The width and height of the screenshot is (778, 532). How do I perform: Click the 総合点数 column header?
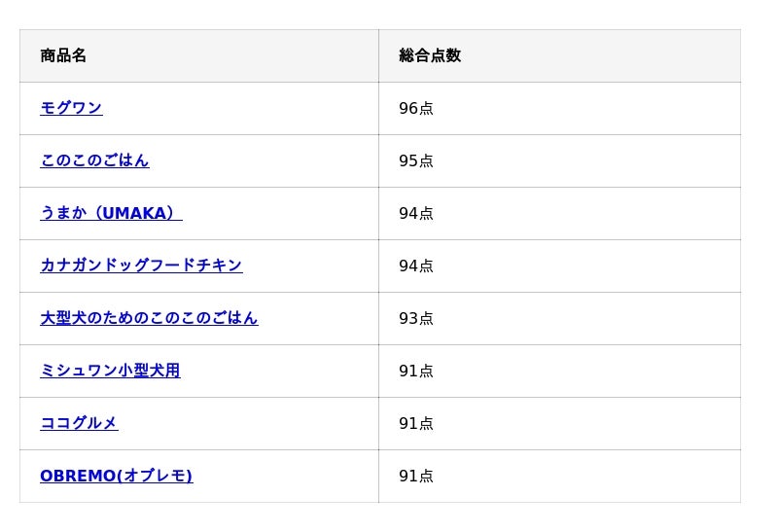(x=430, y=55)
